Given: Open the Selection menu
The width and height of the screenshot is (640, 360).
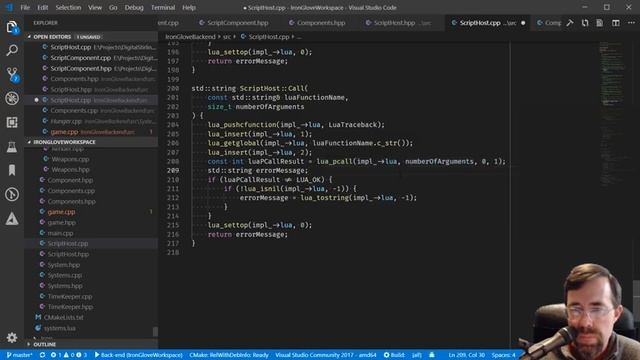Looking at the screenshot, I should coord(68,7).
